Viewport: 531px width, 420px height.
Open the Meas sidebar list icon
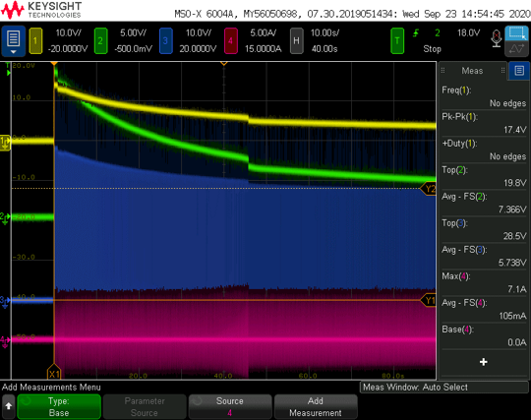(519, 71)
